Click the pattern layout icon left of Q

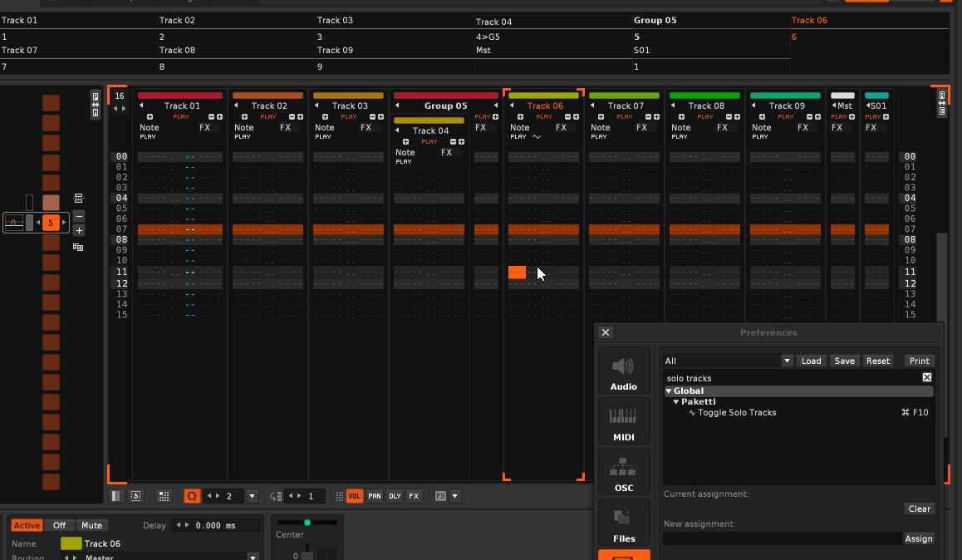164,496
